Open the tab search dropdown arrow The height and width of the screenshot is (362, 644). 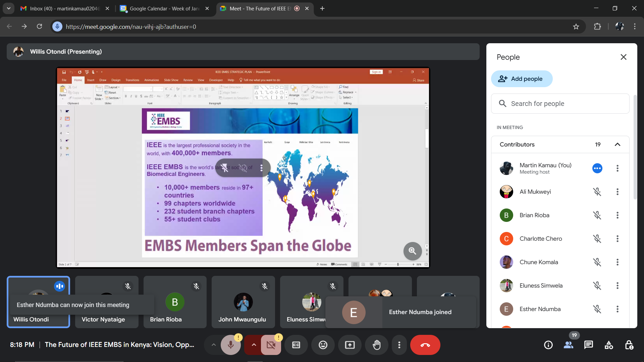(8, 8)
